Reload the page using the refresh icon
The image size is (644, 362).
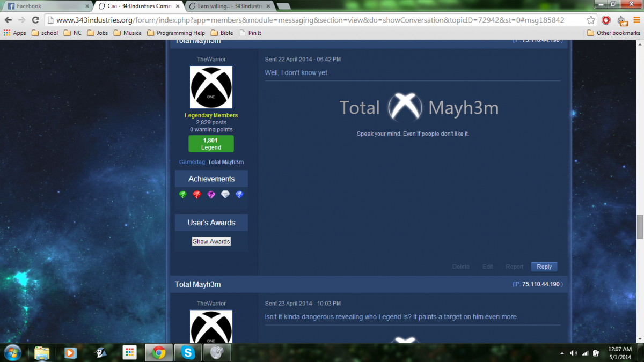(35, 20)
